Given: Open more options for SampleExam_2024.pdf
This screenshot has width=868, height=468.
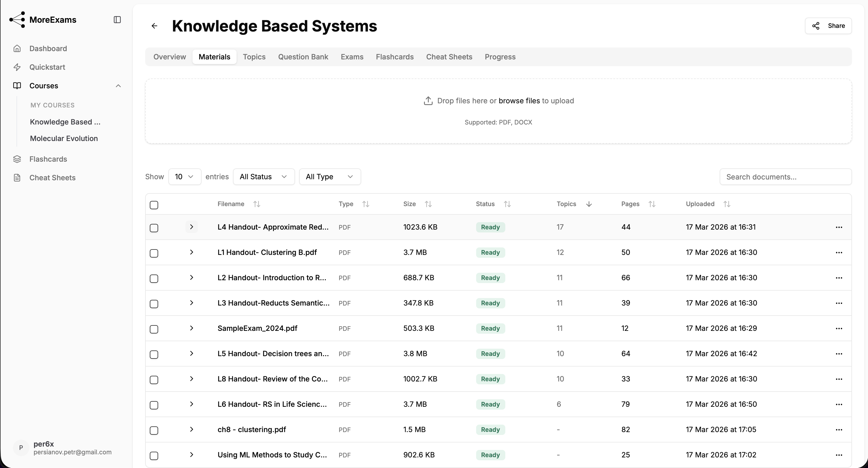Looking at the screenshot, I should [x=839, y=329].
